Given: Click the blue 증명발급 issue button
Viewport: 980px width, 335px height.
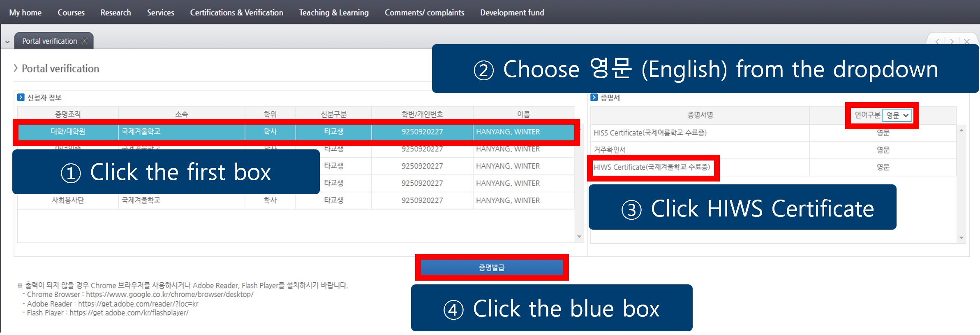Looking at the screenshot, I should coord(492,268).
